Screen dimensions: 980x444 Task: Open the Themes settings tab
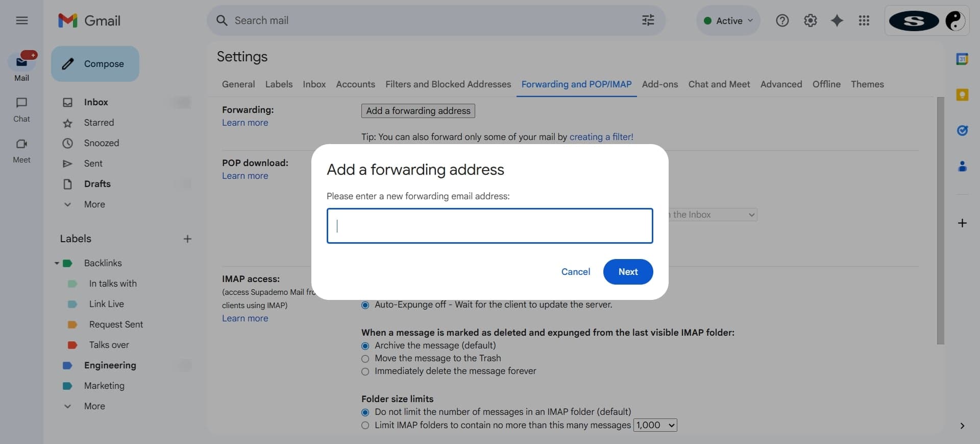867,84
